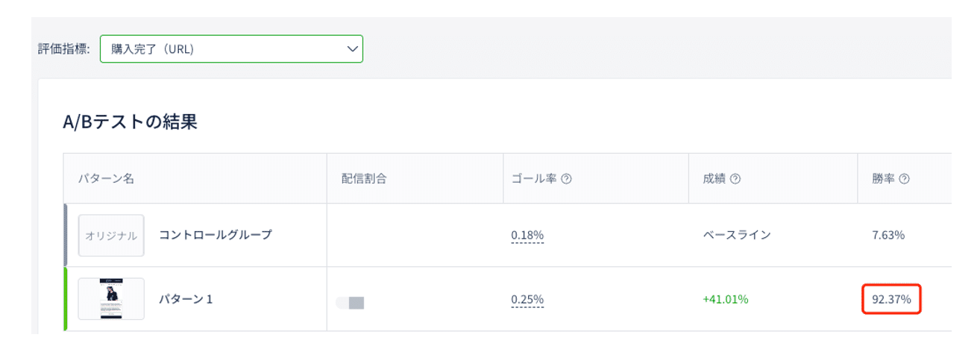This screenshot has width=980, height=355.
Task: Click the 0.25% goal rate value
Action: [x=527, y=300]
